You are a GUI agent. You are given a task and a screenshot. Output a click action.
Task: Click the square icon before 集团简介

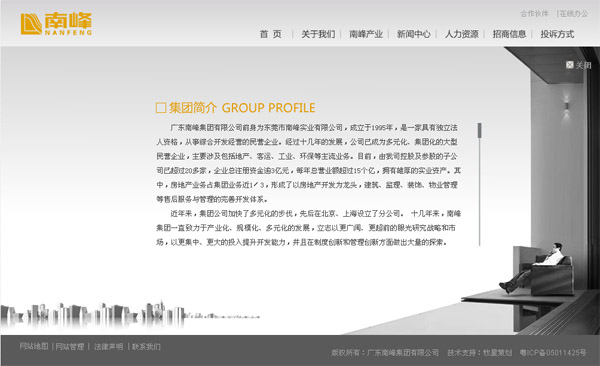(161, 108)
